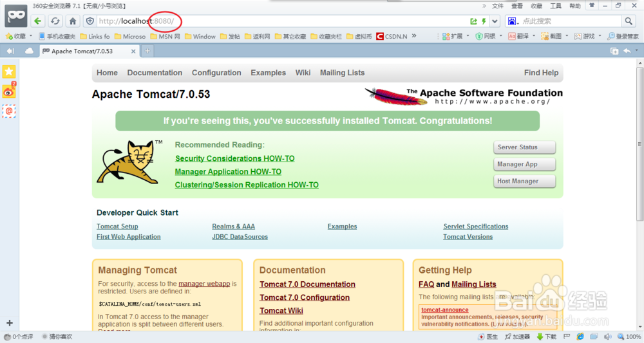Screen dimensions: 644x343
Task: Click the Manager App button
Action: pos(524,164)
